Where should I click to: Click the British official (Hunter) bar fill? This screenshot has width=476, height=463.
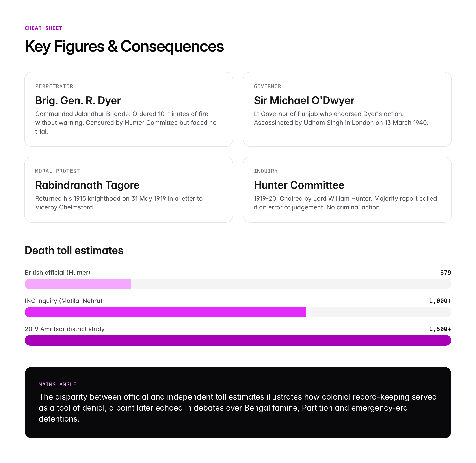point(78,284)
